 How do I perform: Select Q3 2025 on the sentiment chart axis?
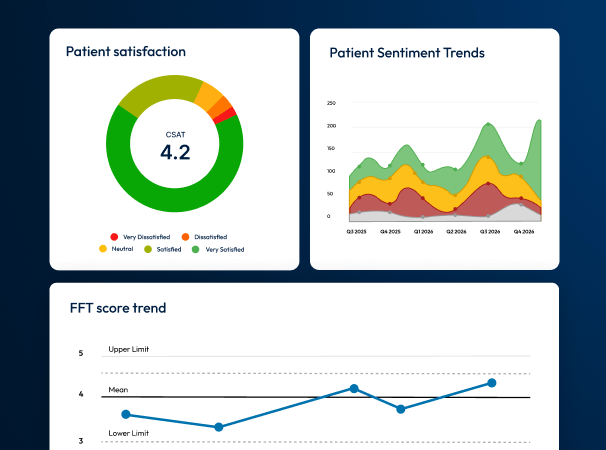click(357, 231)
